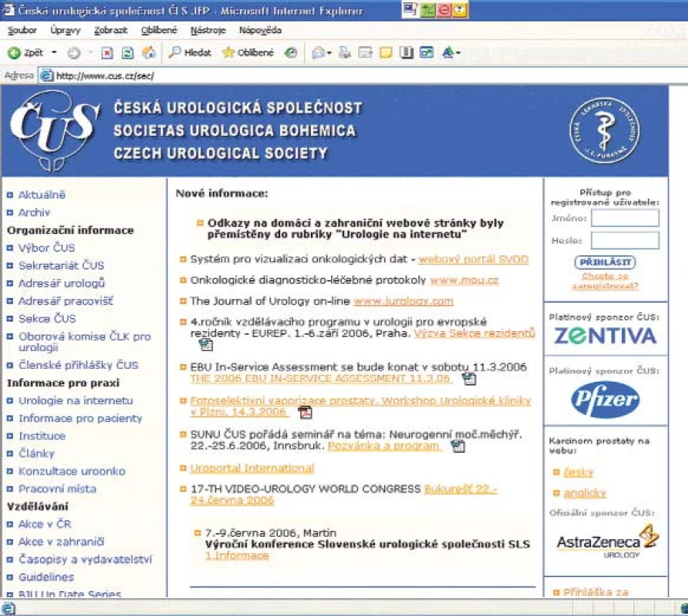Click the Stop loading icon in toolbar
Image resolution: width=688 pixels, height=616 pixels.
[107, 53]
